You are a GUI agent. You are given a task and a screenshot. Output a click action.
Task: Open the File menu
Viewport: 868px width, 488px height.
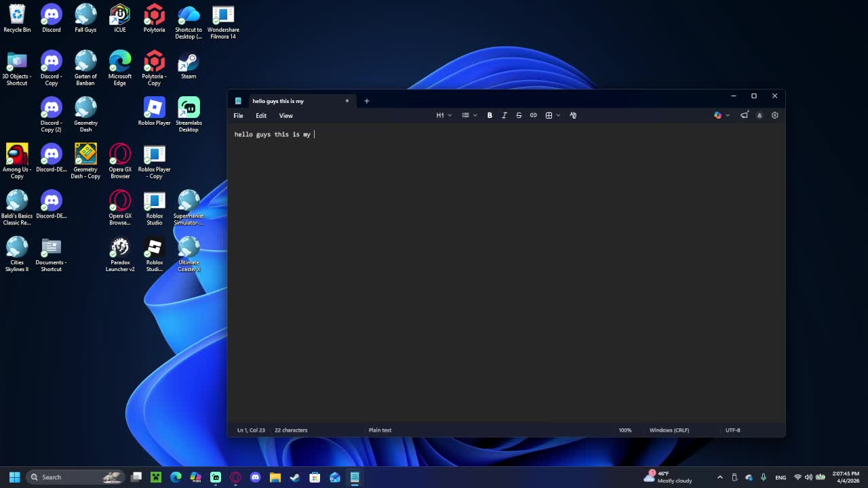(238, 115)
